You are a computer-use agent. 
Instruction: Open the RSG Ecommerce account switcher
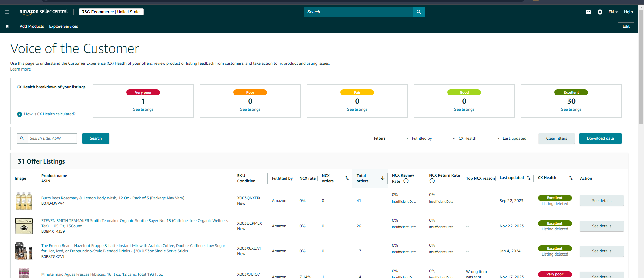tap(111, 12)
